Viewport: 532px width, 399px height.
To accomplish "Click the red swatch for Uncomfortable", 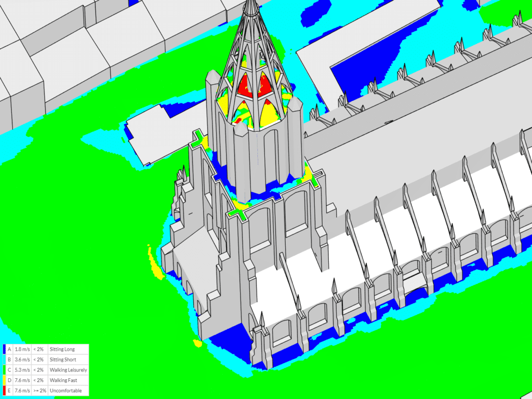I will (x=4, y=390).
